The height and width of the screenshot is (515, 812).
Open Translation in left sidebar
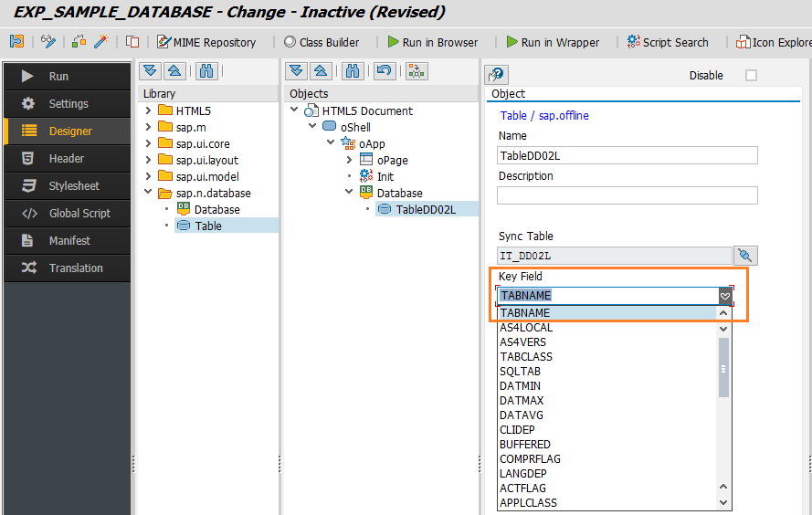click(x=68, y=268)
